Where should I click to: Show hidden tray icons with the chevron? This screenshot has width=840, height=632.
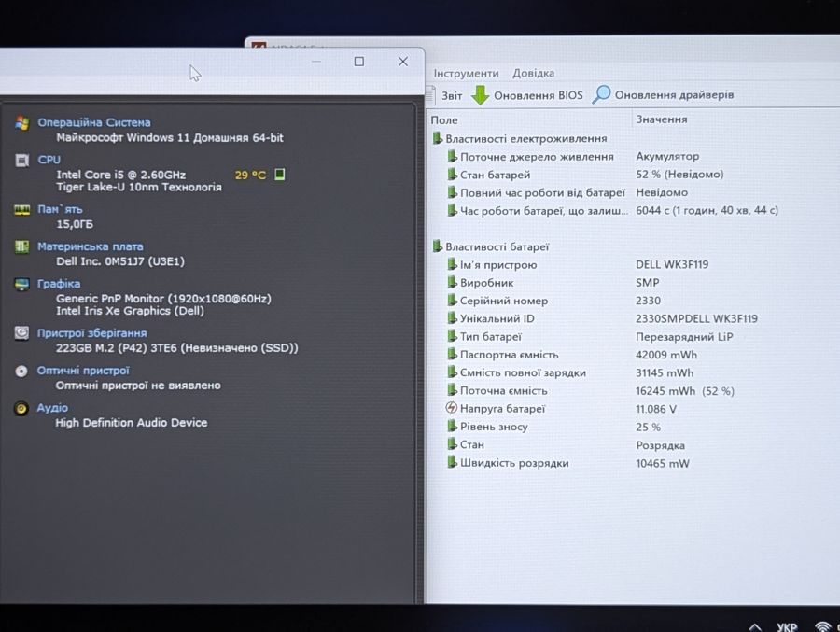click(755, 626)
